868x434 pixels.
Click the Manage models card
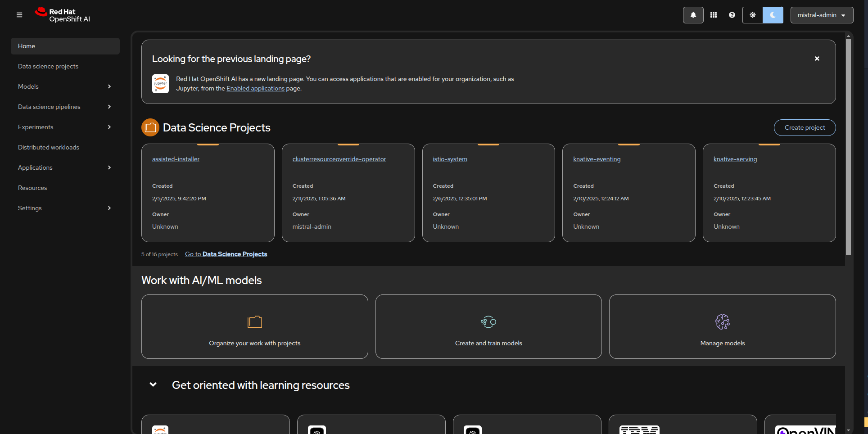[722, 326]
